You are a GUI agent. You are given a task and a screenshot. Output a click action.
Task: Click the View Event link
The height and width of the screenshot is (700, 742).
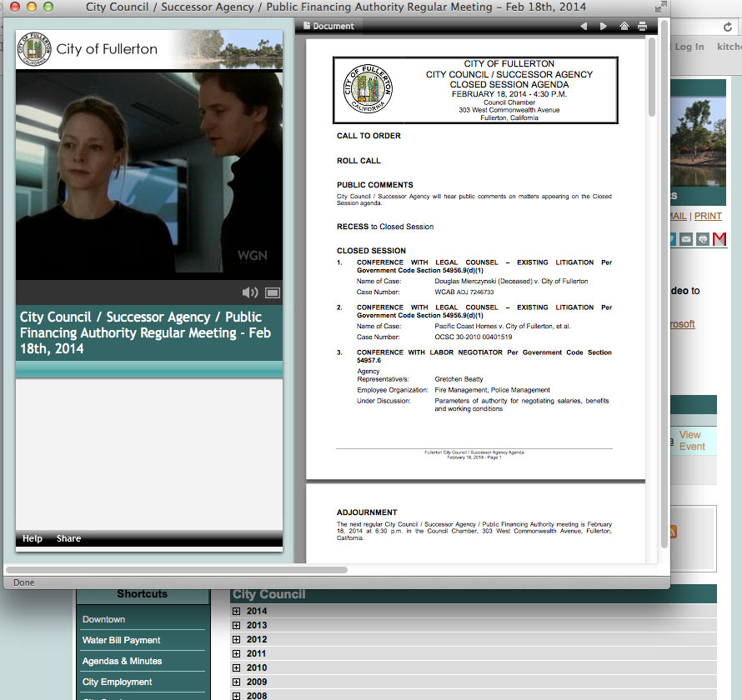(691, 440)
